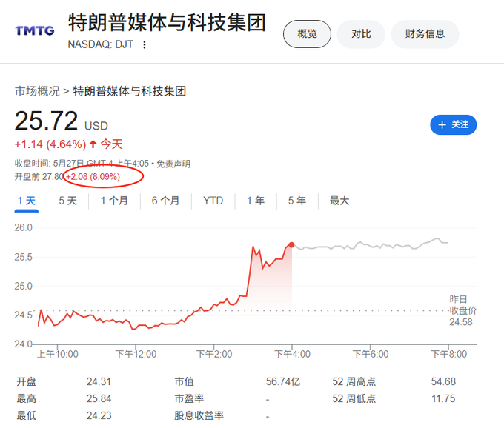Screen dimensions: 504x428
Task: Select the 1 天 chart range
Action: point(27,201)
